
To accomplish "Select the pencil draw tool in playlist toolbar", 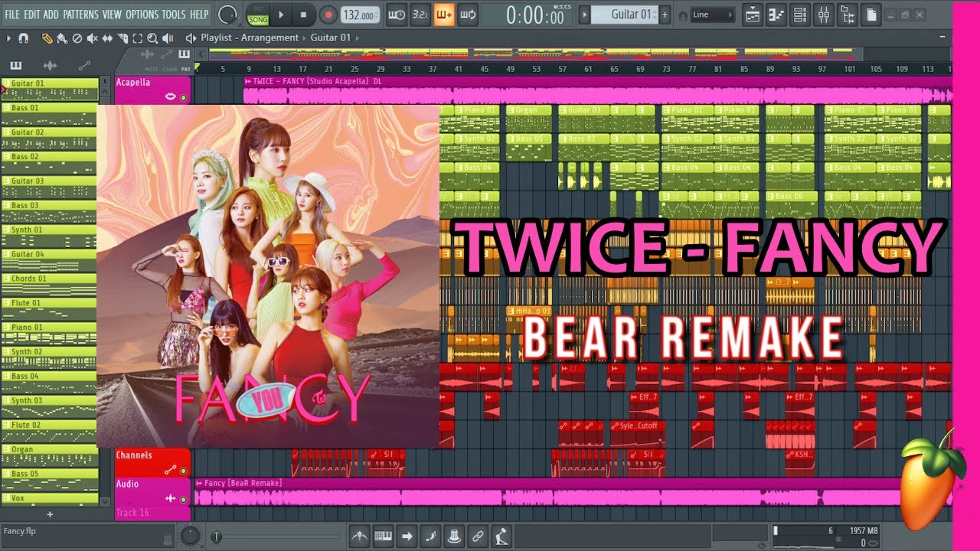I will 47,37.
